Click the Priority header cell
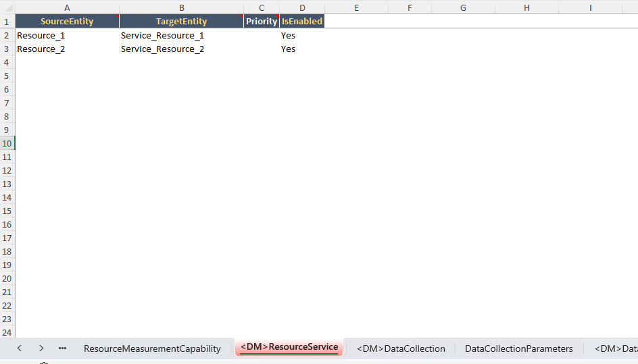The height and width of the screenshot is (364, 638). [x=262, y=21]
